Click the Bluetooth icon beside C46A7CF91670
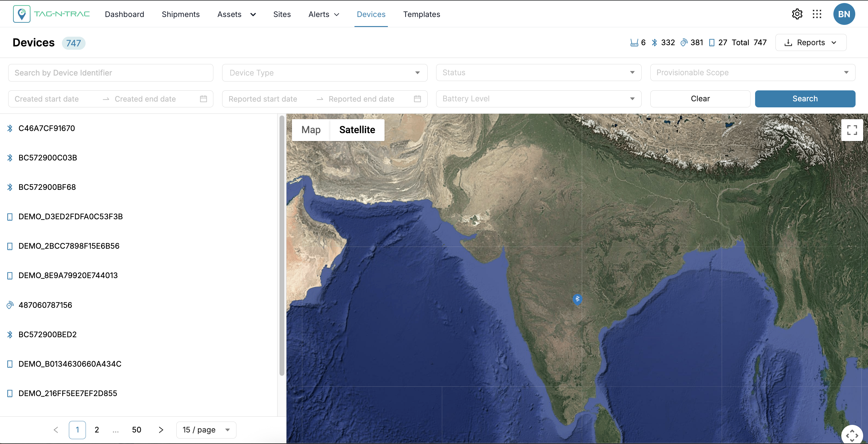This screenshot has width=868, height=444. (x=10, y=128)
